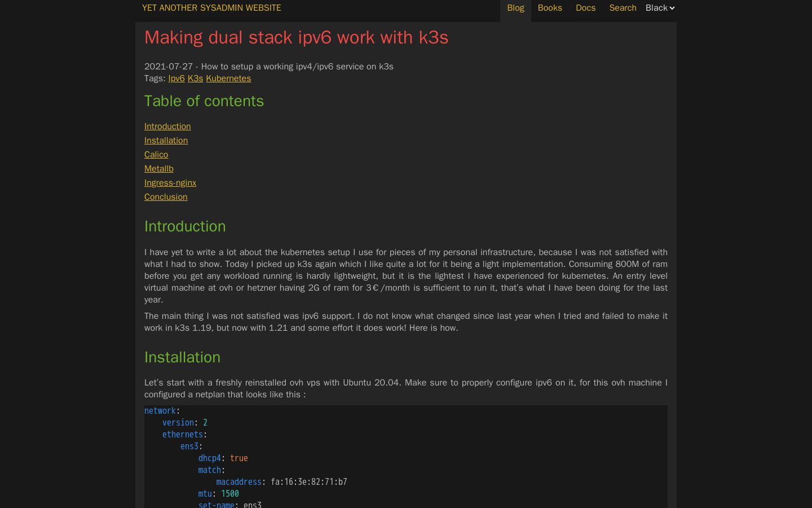812x508 pixels.
Task: Jump to Calico section link
Action: 156,155
